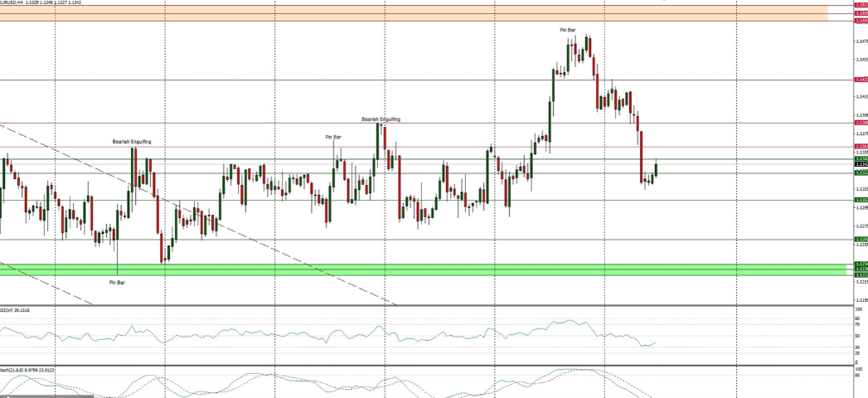The image size is (868, 398).
Task: Select the green support zone rectangle
Action: 415,269
